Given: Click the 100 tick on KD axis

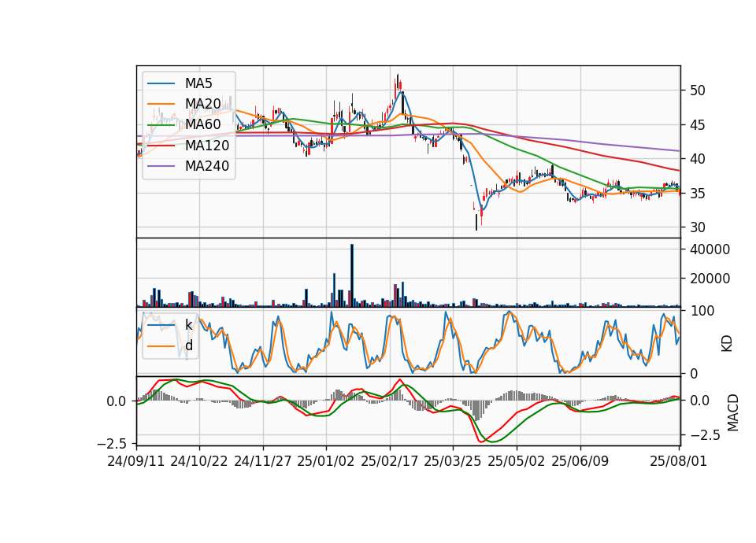Looking at the screenshot, I should tap(702, 311).
